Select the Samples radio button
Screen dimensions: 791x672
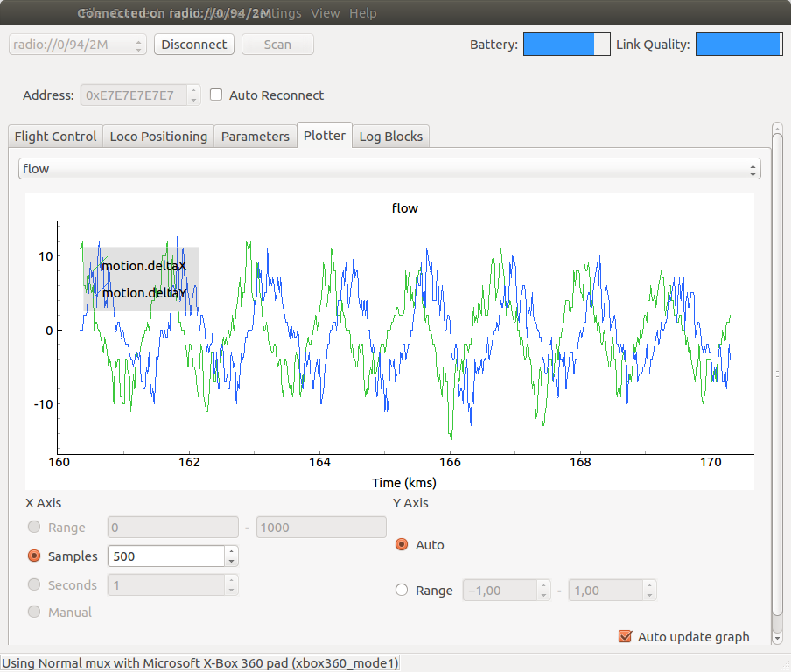[x=35, y=556]
